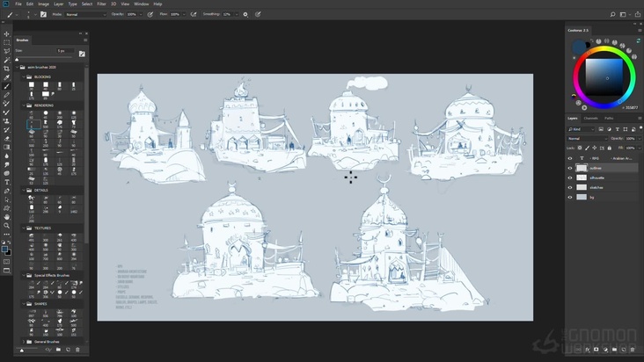644x362 pixels.
Task: Open Brushes panel flyout menu
Action: click(85, 40)
